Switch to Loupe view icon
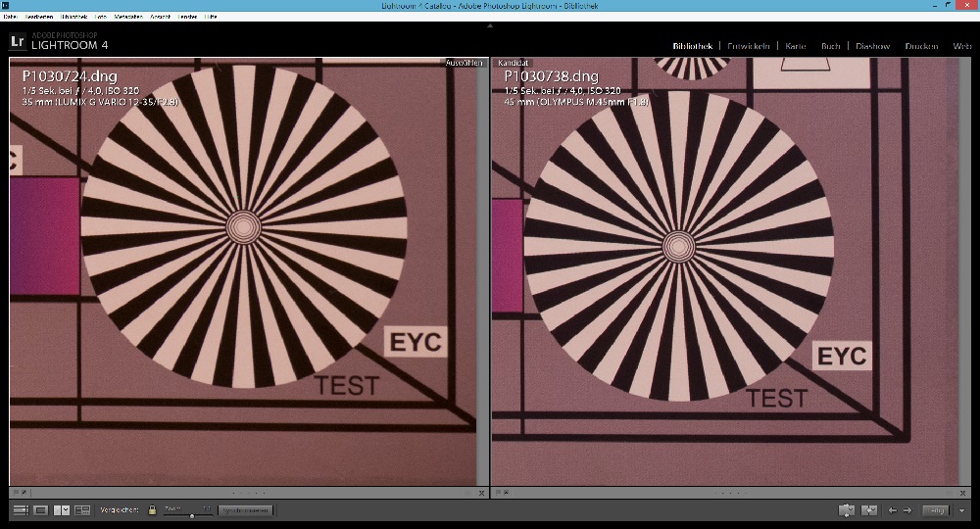Viewport: 980px width, 529px height. [x=40, y=510]
